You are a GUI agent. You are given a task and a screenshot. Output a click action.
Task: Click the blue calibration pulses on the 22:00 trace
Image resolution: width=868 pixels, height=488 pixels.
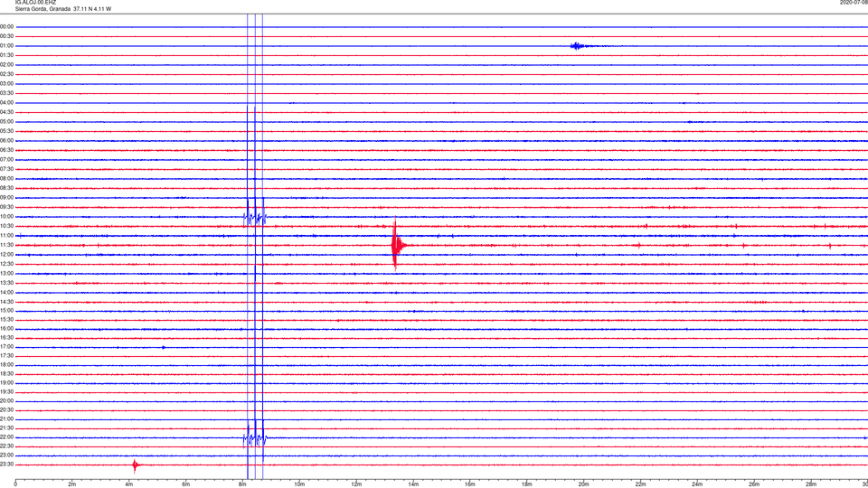point(255,439)
